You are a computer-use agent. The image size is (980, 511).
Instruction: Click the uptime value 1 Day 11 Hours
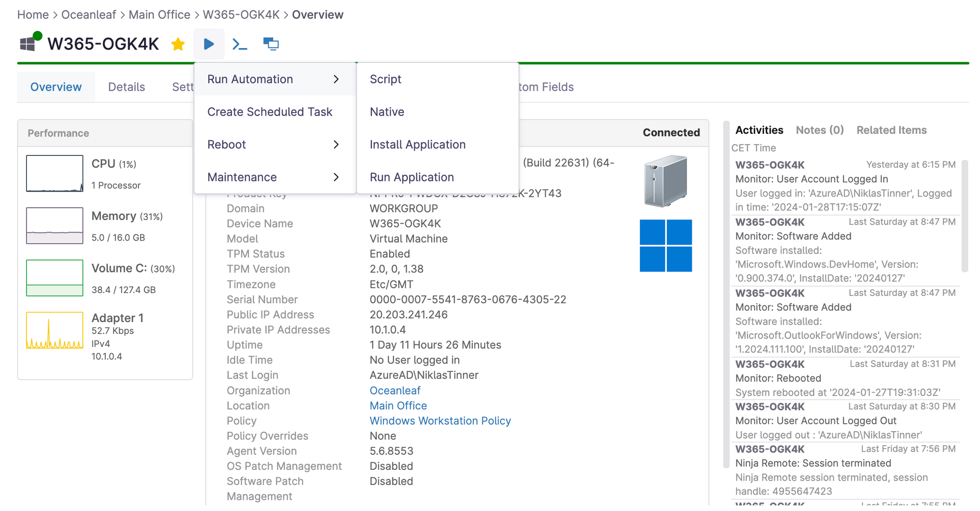[x=435, y=345]
